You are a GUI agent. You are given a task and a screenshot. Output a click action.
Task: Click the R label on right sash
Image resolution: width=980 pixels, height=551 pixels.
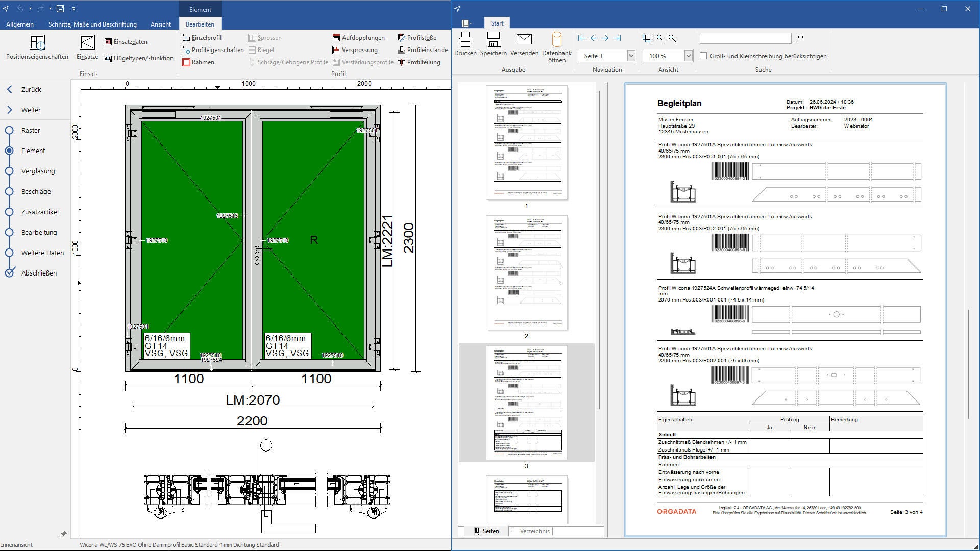tap(314, 240)
